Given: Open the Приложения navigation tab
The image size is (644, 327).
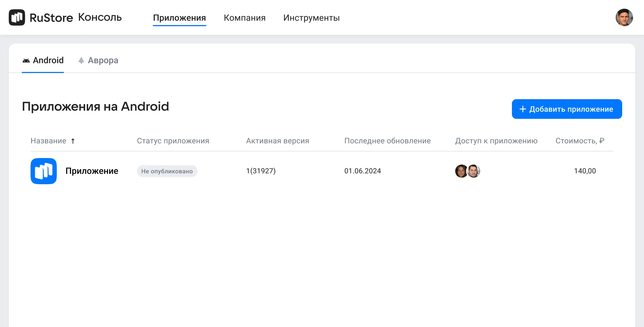Looking at the screenshot, I should 179,18.
